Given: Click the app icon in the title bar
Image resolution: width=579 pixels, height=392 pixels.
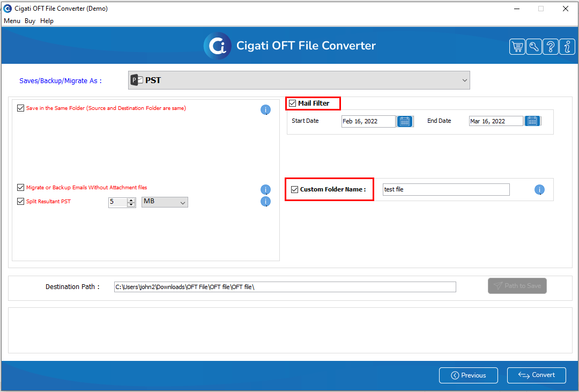Looking at the screenshot, I should point(8,9).
